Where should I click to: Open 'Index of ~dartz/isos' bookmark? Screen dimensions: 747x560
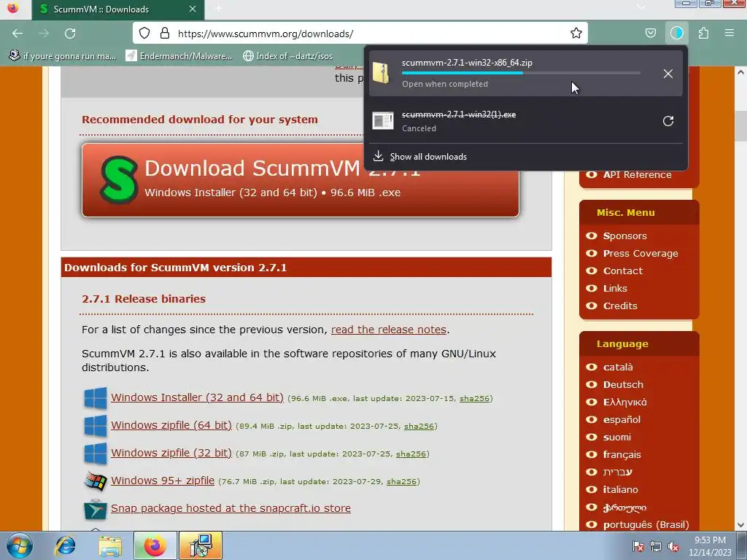click(x=287, y=56)
